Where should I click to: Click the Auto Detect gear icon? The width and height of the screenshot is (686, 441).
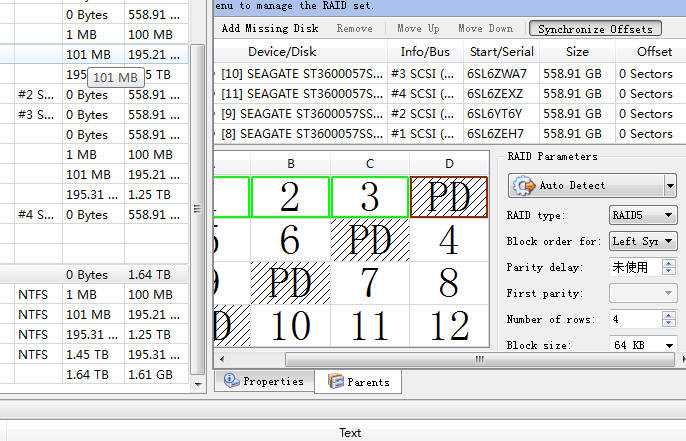[x=524, y=186]
